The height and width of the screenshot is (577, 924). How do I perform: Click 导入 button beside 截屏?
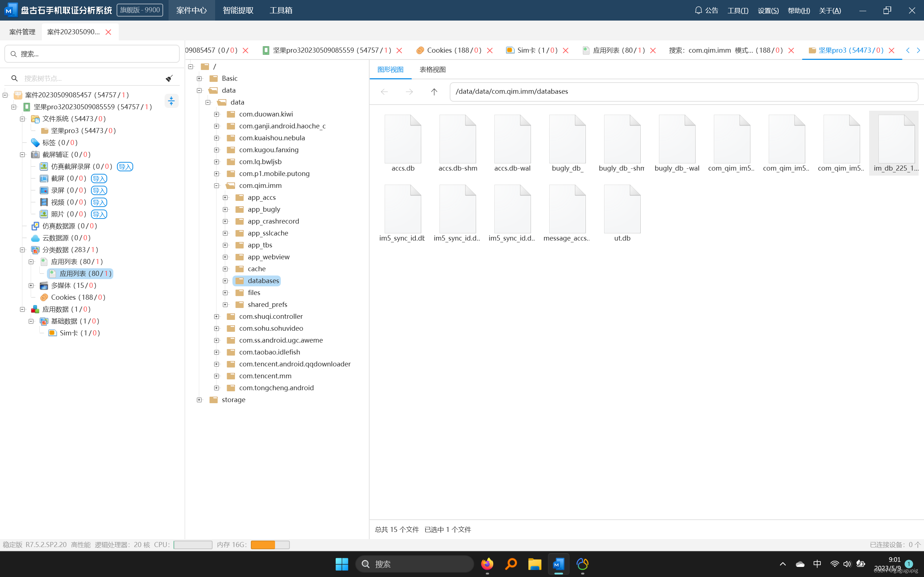(99, 179)
